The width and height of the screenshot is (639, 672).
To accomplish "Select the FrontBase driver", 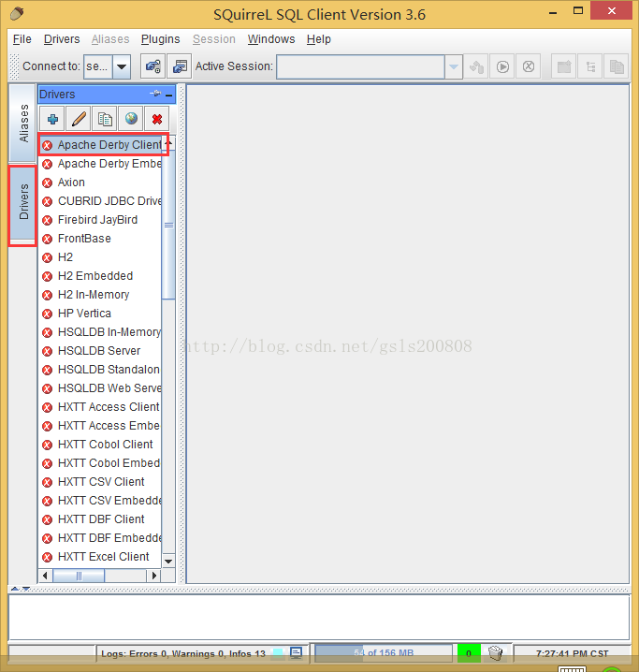I will tap(101, 239).
